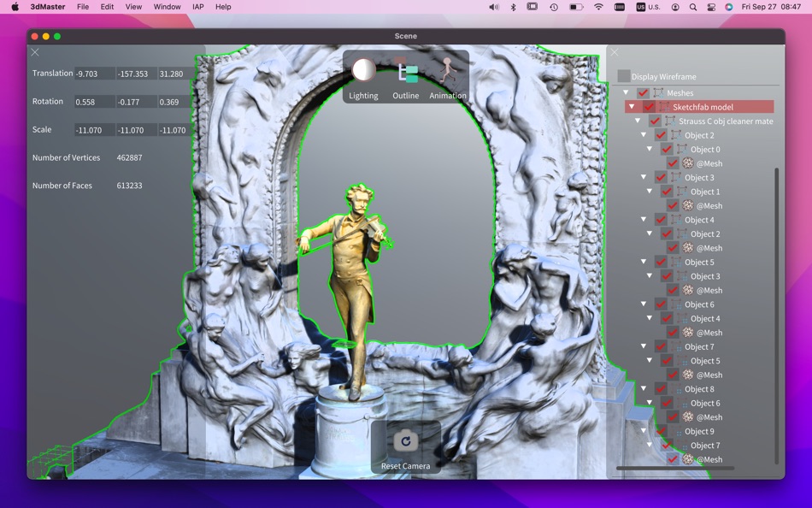The height and width of the screenshot is (508, 812).
Task: Open the Edit menu
Action: tap(107, 7)
